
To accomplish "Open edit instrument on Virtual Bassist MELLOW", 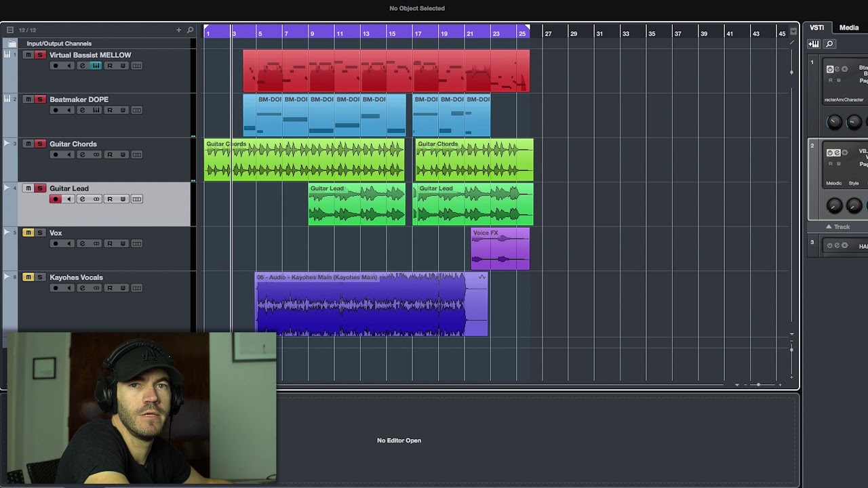I will (96, 66).
